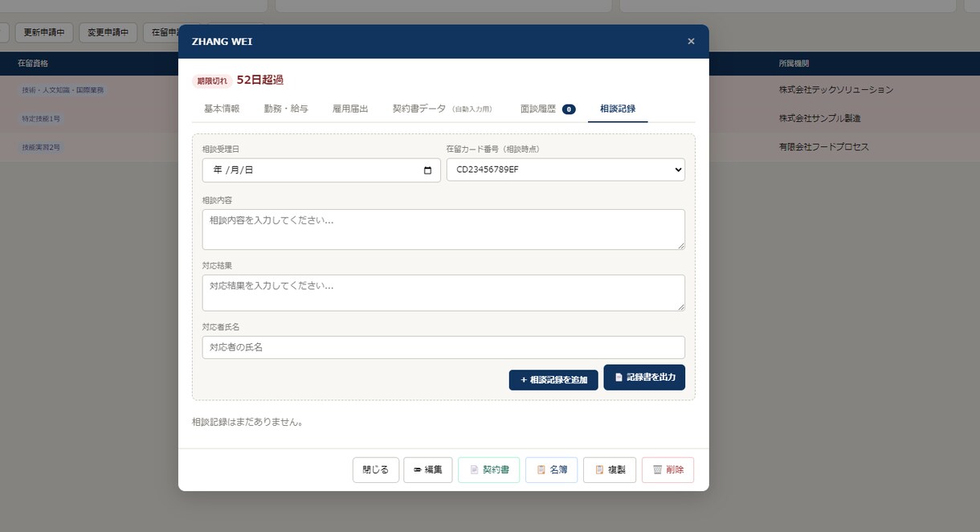
Task: Click the 複製 button
Action: [610, 470]
